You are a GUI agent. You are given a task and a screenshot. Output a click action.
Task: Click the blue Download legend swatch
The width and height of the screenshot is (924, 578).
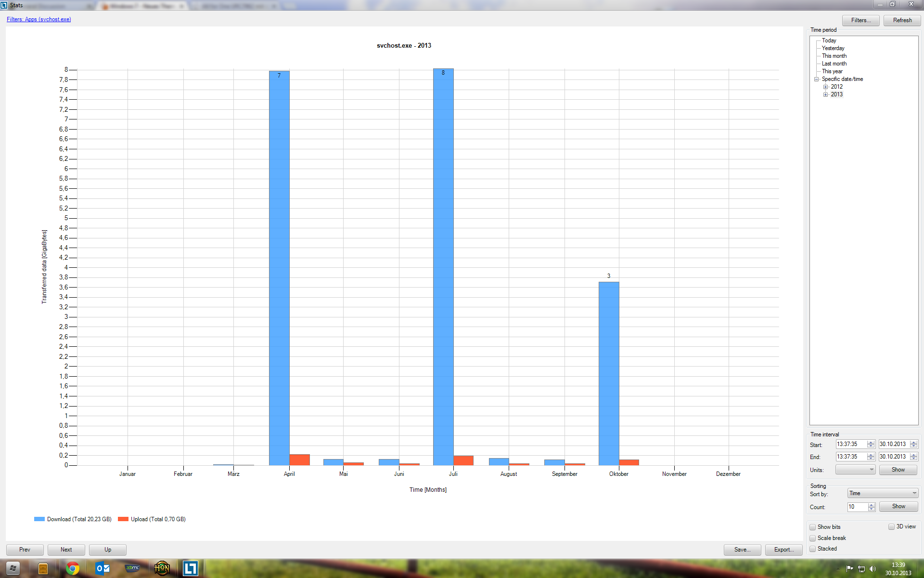coord(39,519)
